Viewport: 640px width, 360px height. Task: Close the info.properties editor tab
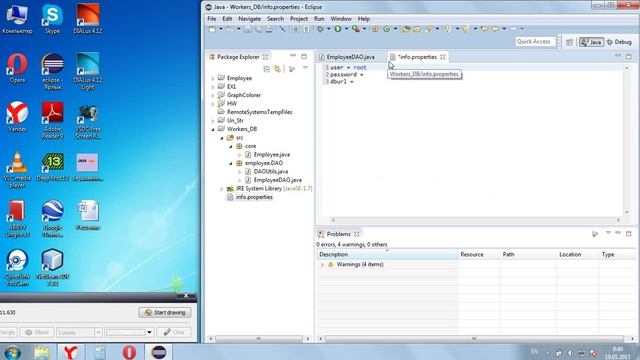(x=443, y=57)
